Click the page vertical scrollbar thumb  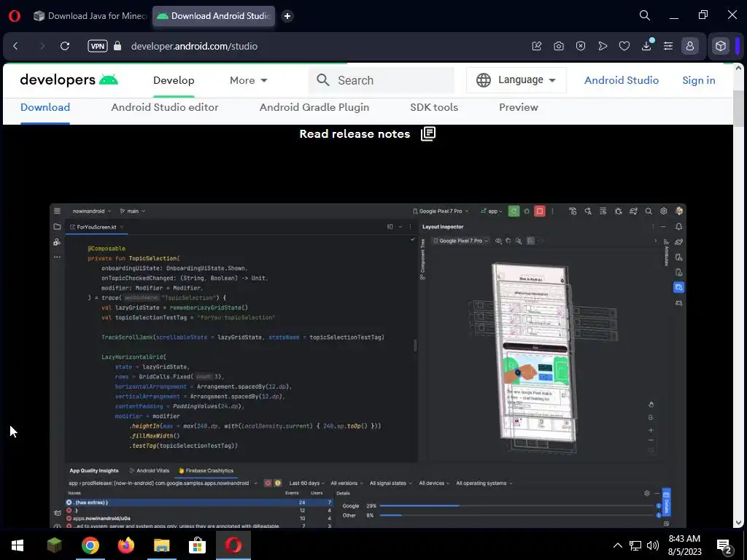pyautogui.click(x=738, y=109)
